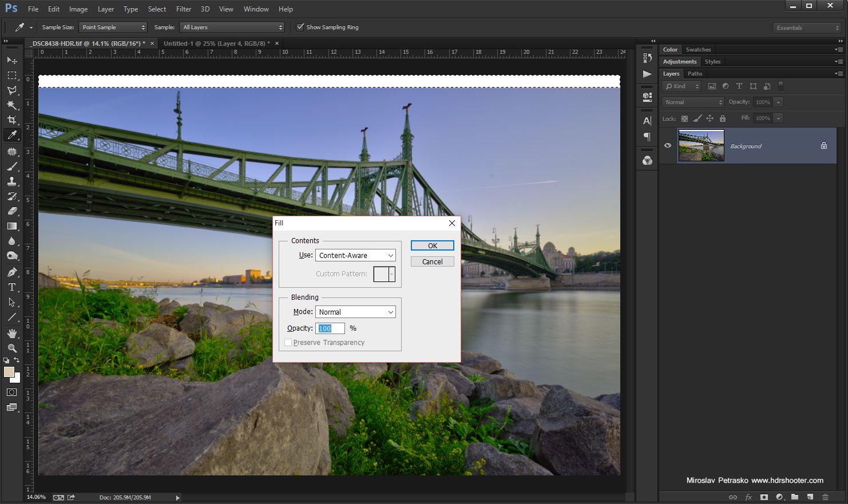Select the Brush tool

[x=13, y=166]
